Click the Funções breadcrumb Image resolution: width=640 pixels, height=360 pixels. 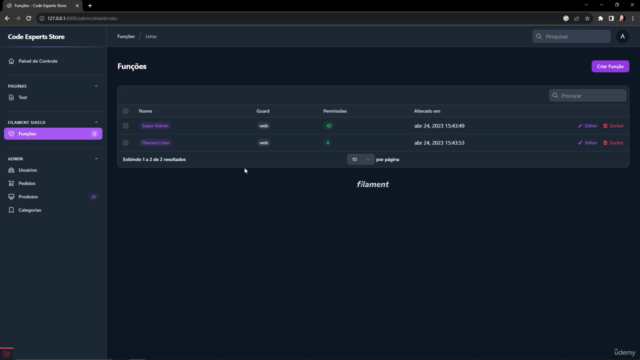coord(126,36)
